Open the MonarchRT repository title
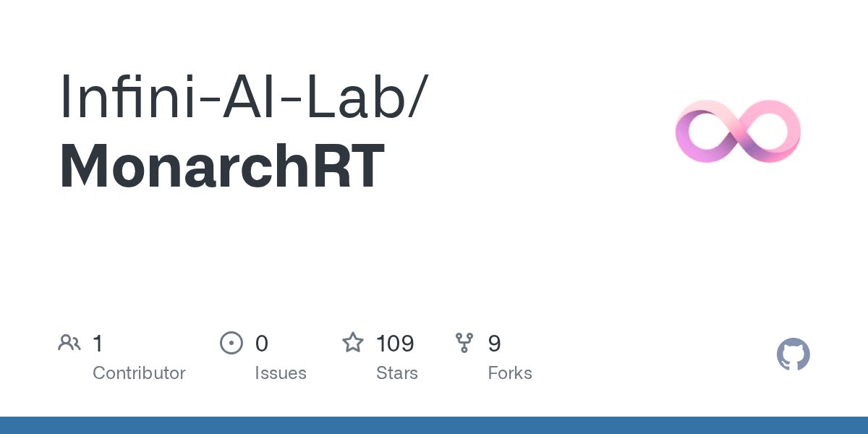Viewport: 868px width, 434px height. 221,166
